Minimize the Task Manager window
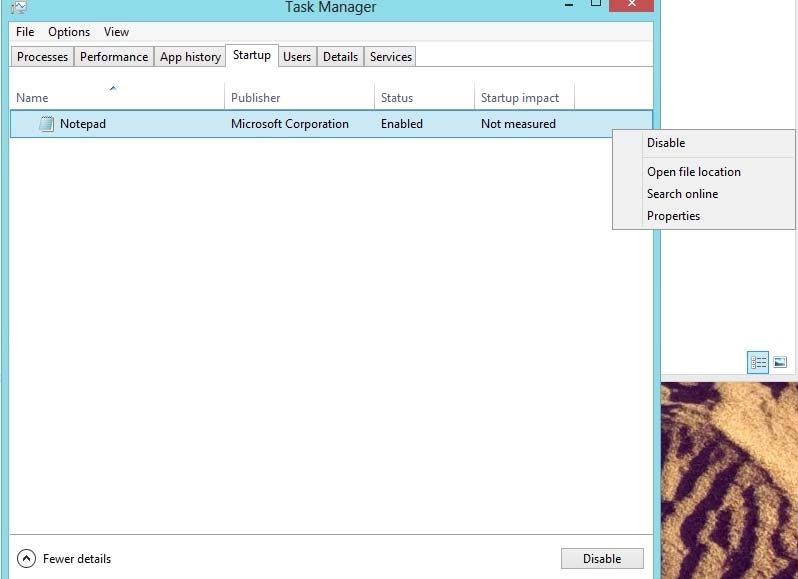This screenshot has width=798, height=579. coord(569,5)
